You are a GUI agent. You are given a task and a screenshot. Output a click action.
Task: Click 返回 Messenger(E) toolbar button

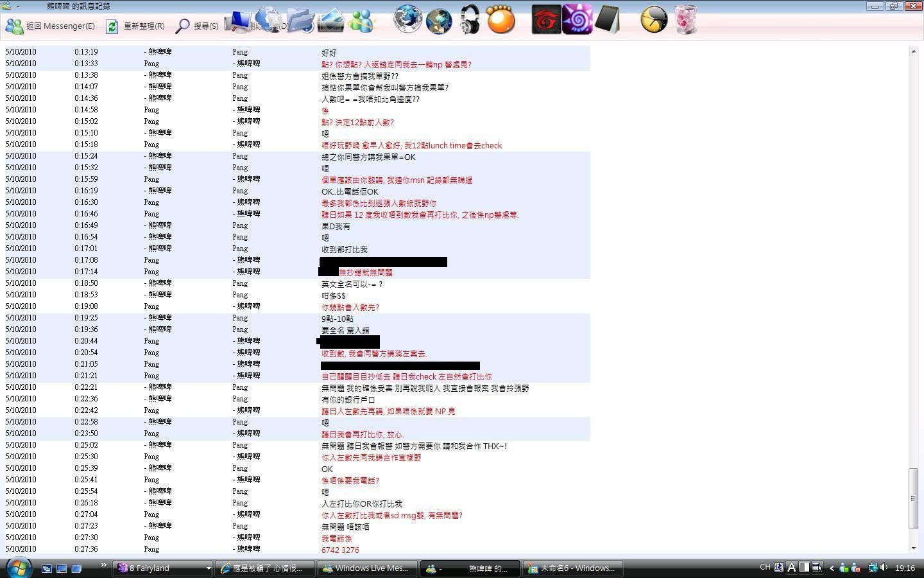50,26
